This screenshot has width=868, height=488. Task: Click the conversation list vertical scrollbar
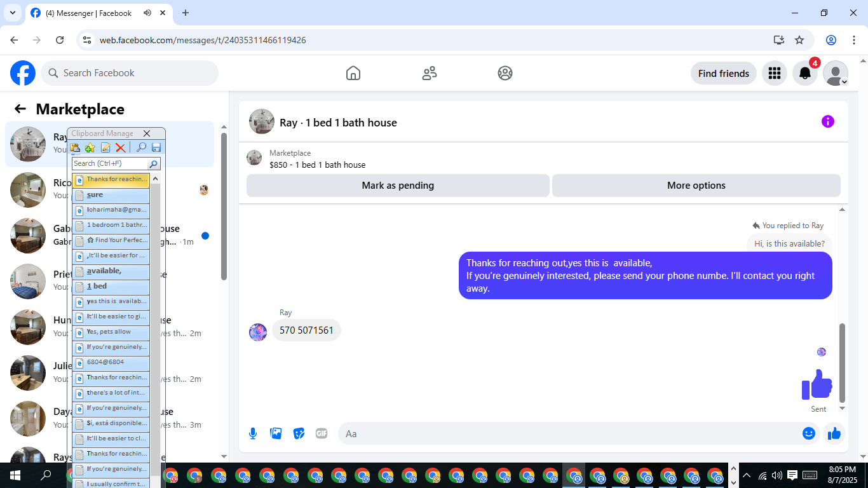224,207
